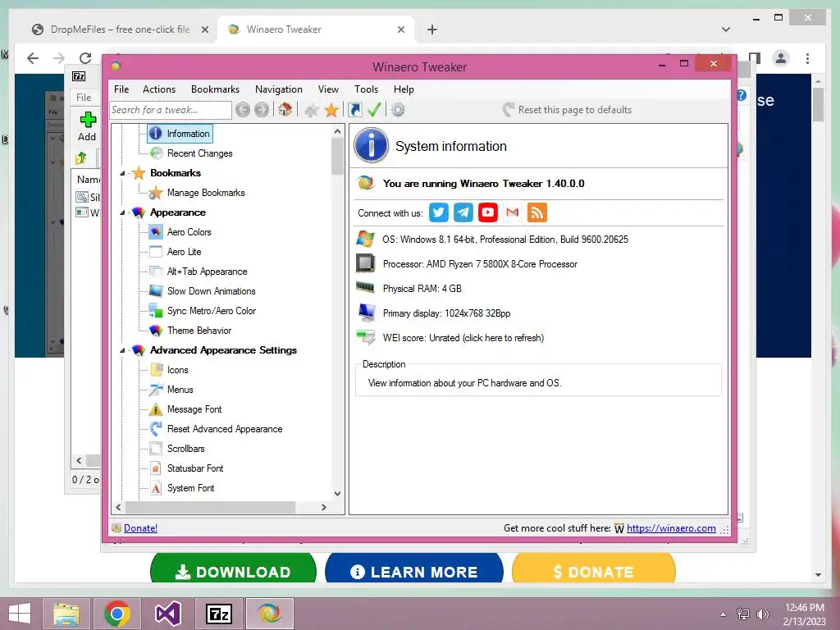Open a new Chrome tab with plus button
The image size is (840, 630).
[432, 30]
